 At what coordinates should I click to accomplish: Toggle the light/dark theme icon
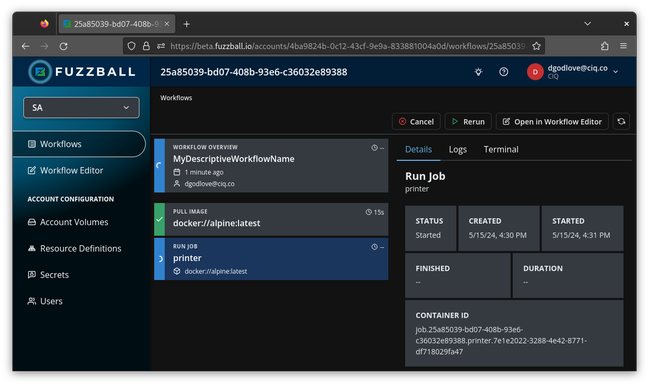point(478,72)
